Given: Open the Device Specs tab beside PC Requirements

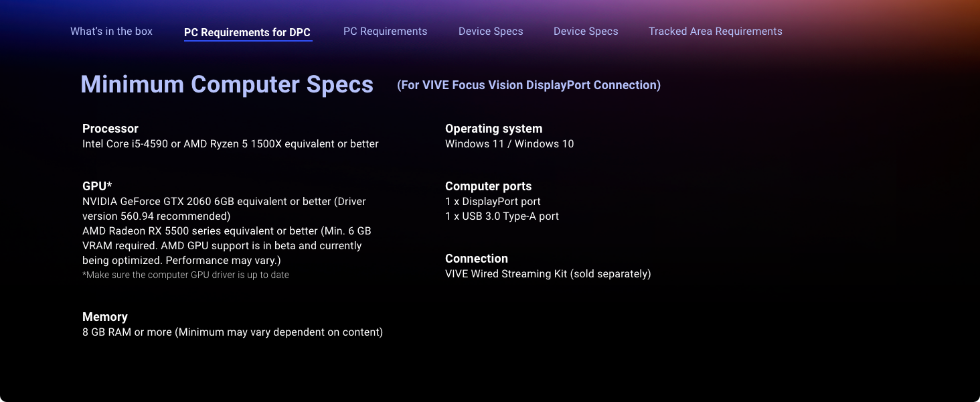Looking at the screenshot, I should [491, 31].
